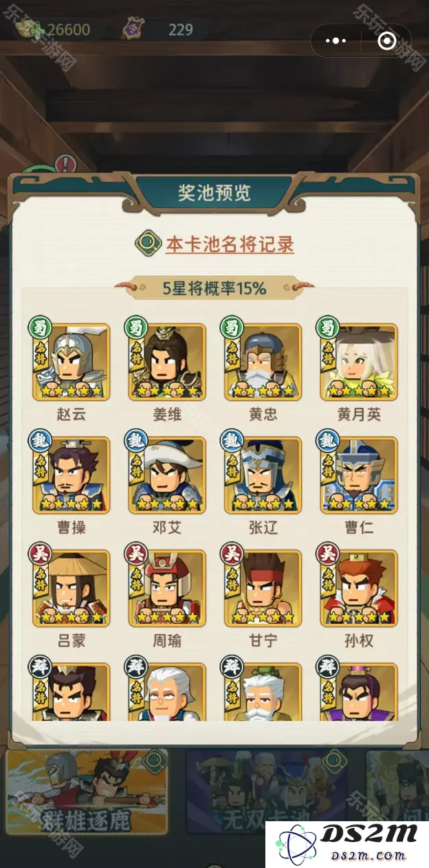Click the magnifier icon beside 本卡池名将记录

(x=146, y=243)
